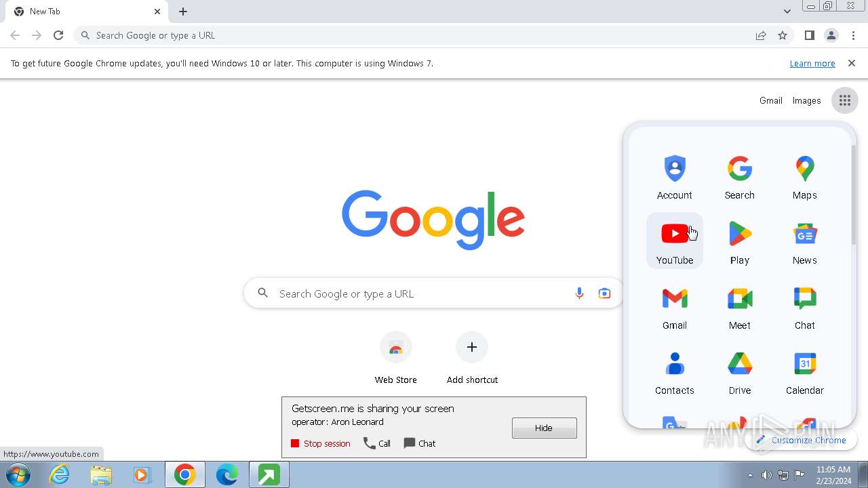Start a call in Getscreen.me banner
Viewport: 868px width, 488px height.
[377, 443]
